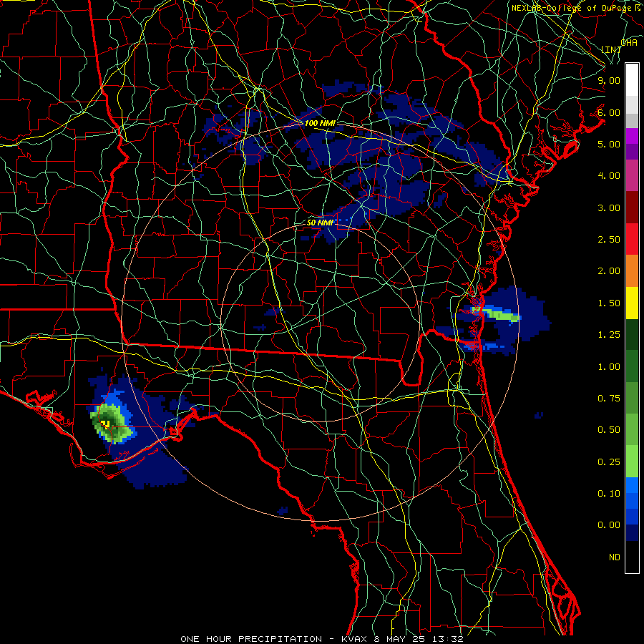Click the 3.00 legend value label
The image size is (644, 644).
coord(609,208)
